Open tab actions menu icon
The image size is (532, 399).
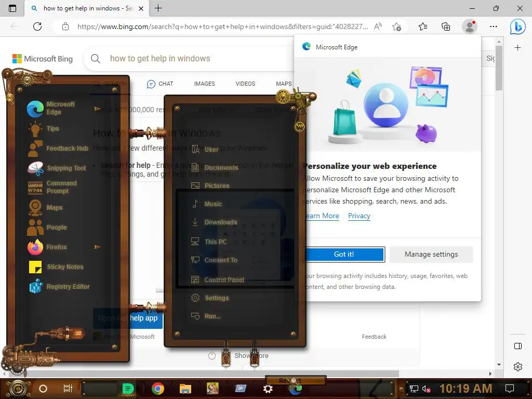click(12, 8)
